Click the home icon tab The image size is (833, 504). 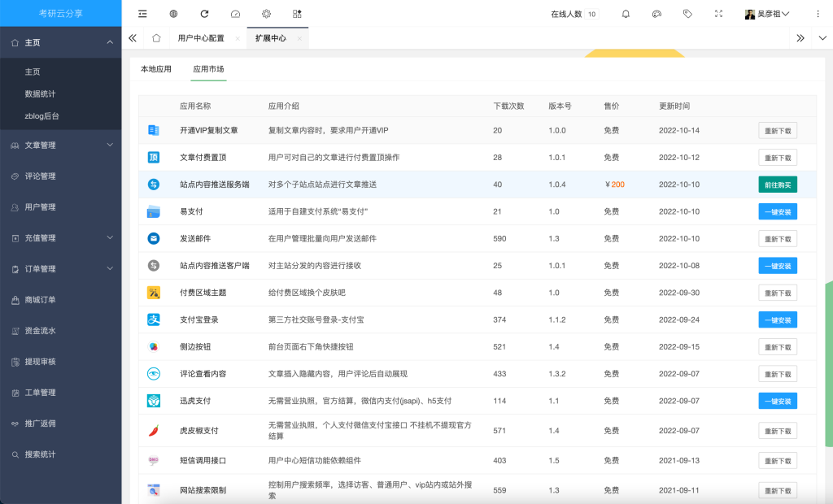pos(156,38)
